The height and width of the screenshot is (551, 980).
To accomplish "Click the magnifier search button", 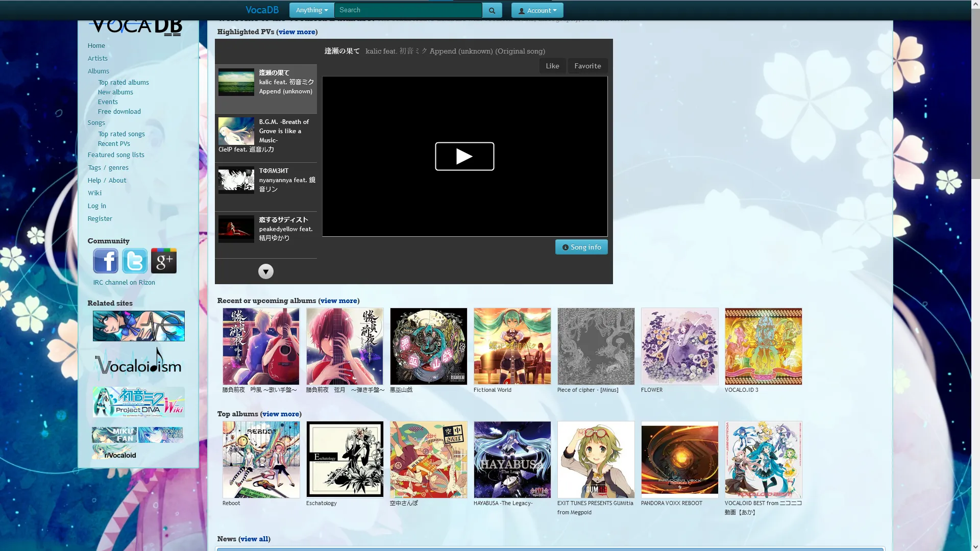I will pos(492,10).
